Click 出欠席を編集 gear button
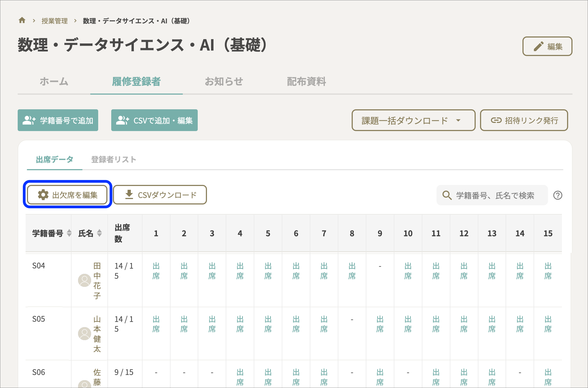 [x=67, y=195]
